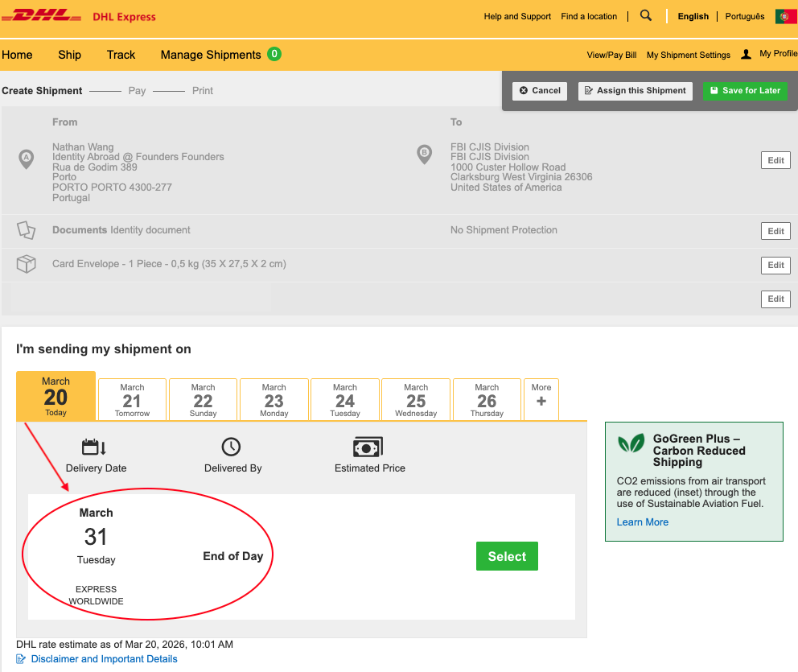798x672 pixels.
Task: Click the origin pin A icon
Action: click(27, 158)
